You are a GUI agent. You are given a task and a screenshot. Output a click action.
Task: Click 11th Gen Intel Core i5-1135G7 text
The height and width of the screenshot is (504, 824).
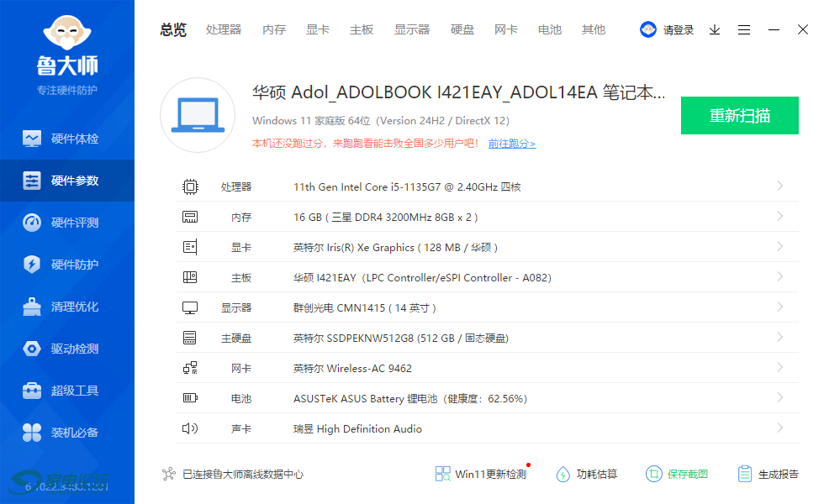click(407, 186)
